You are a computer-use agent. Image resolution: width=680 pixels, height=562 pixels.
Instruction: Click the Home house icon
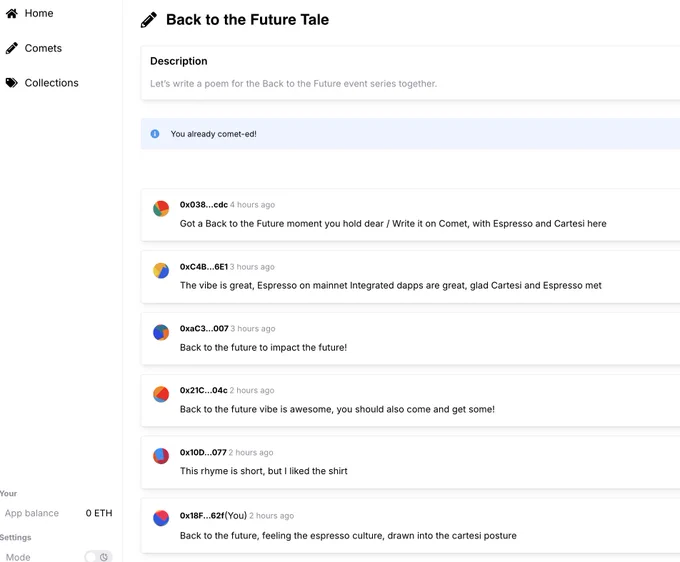point(12,13)
